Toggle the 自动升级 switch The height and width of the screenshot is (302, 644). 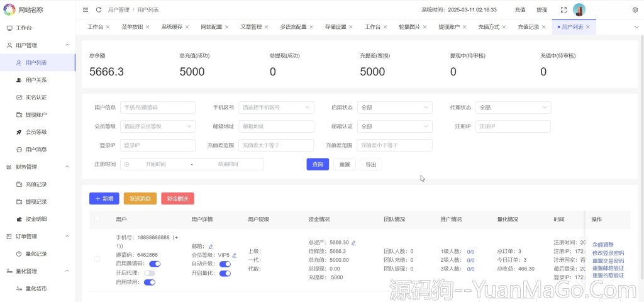[x=225, y=264]
